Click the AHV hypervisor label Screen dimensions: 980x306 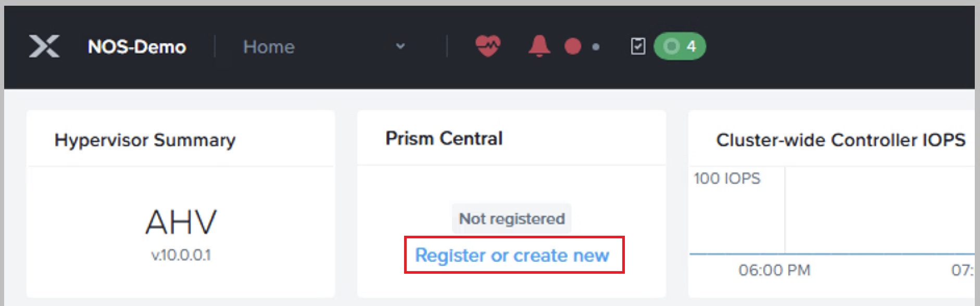tap(181, 222)
